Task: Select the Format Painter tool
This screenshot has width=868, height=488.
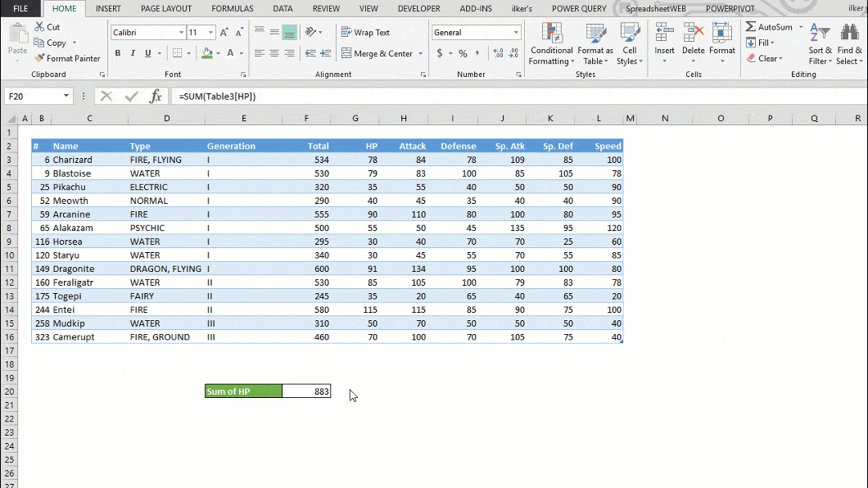Action: pos(67,58)
